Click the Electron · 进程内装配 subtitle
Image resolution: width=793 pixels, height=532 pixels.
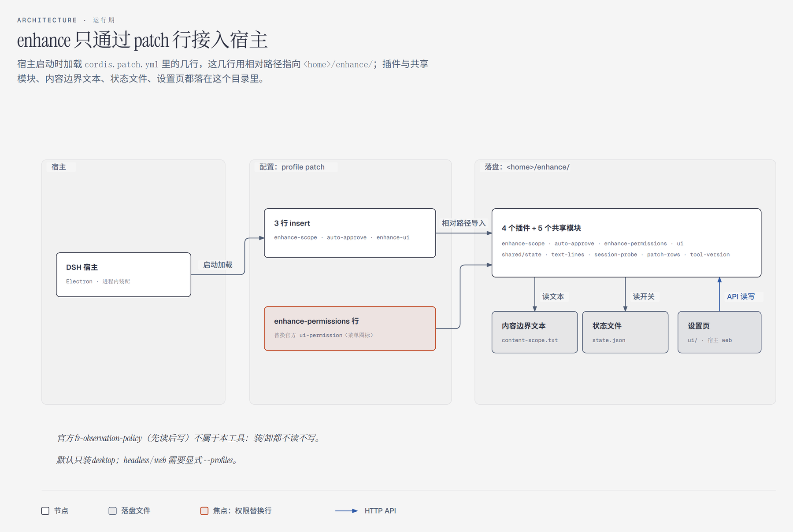click(x=98, y=281)
